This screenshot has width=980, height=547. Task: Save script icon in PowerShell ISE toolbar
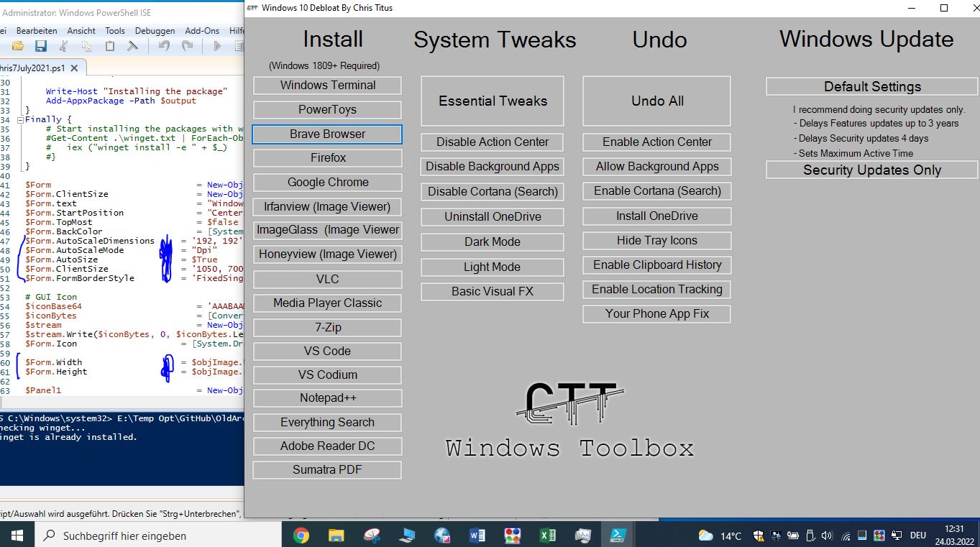point(41,46)
